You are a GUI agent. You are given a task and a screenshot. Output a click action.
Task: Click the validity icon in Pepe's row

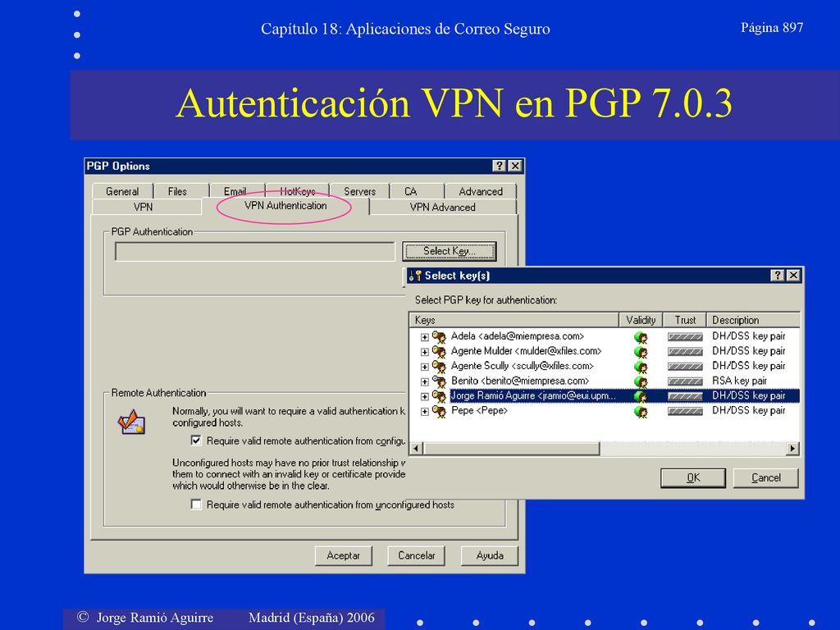[641, 412]
